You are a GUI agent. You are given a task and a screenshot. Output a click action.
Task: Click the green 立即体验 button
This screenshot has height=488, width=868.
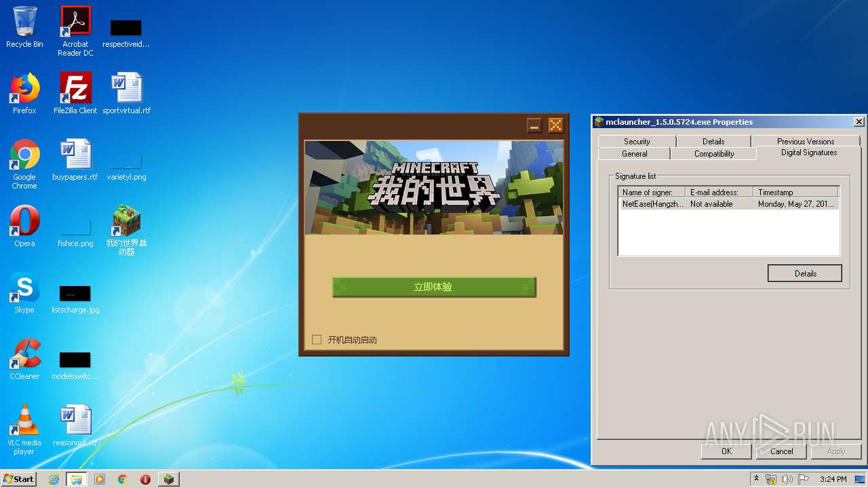click(x=434, y=287)
